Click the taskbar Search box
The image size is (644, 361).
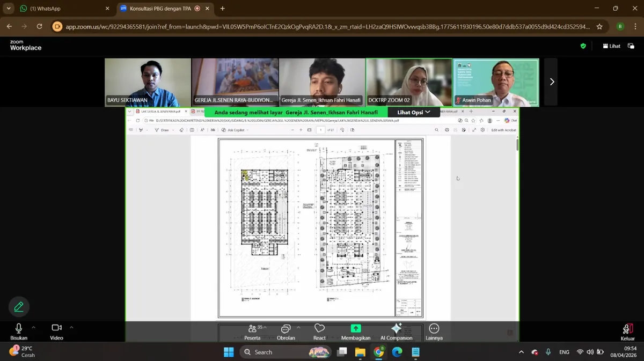(284, 352)
